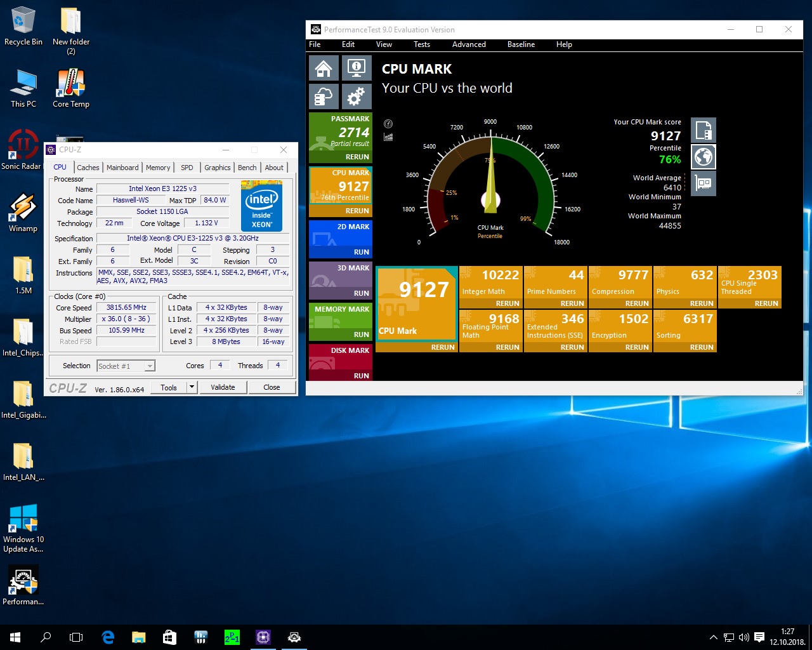812x650 pixels.
Task: Switch to the Bench tab in CPU-Z
Action: point(247,168)
